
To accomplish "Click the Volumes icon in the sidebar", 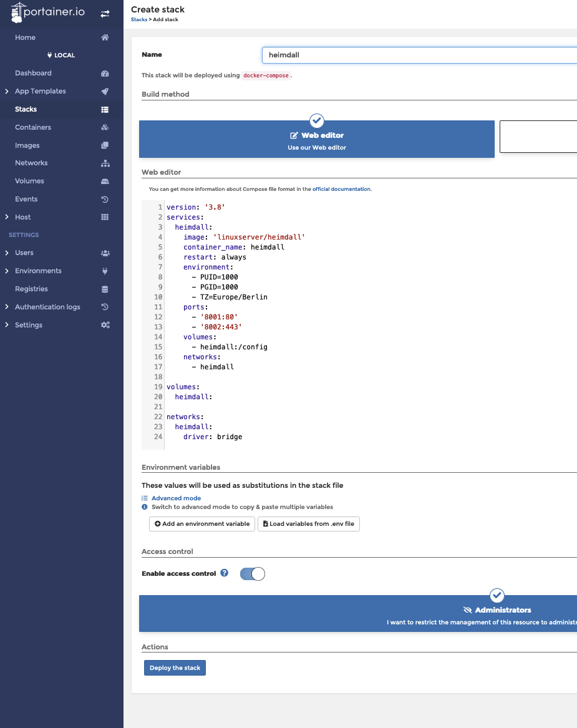I will pos(105,181).
